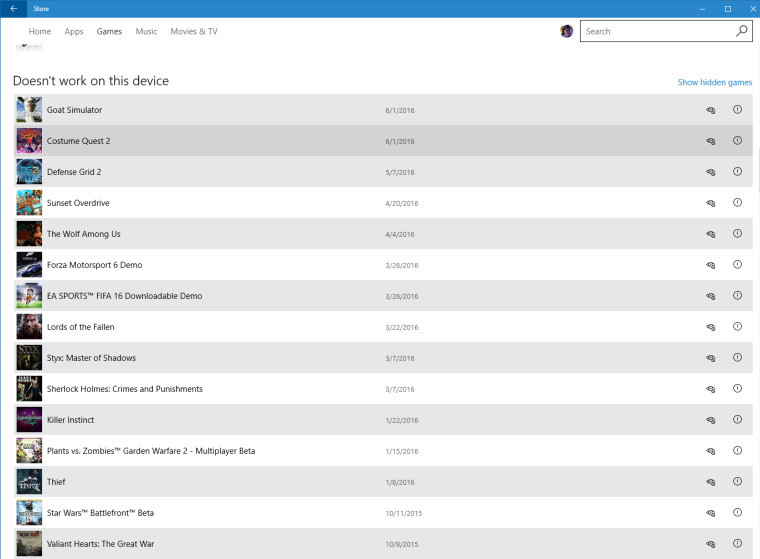Select Valiant Hearts: The Great War title
Screen dimensions: 760x559
[x=100, y=544]
